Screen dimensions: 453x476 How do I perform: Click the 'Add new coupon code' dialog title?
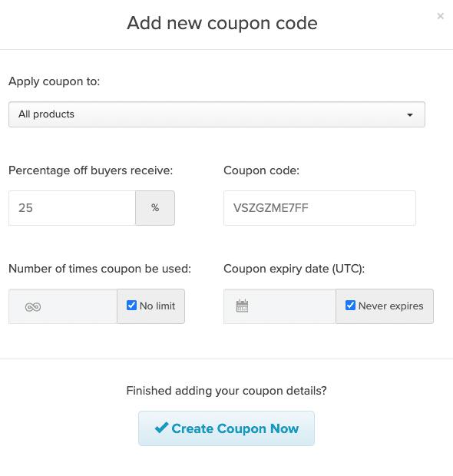tap(222, 23)
